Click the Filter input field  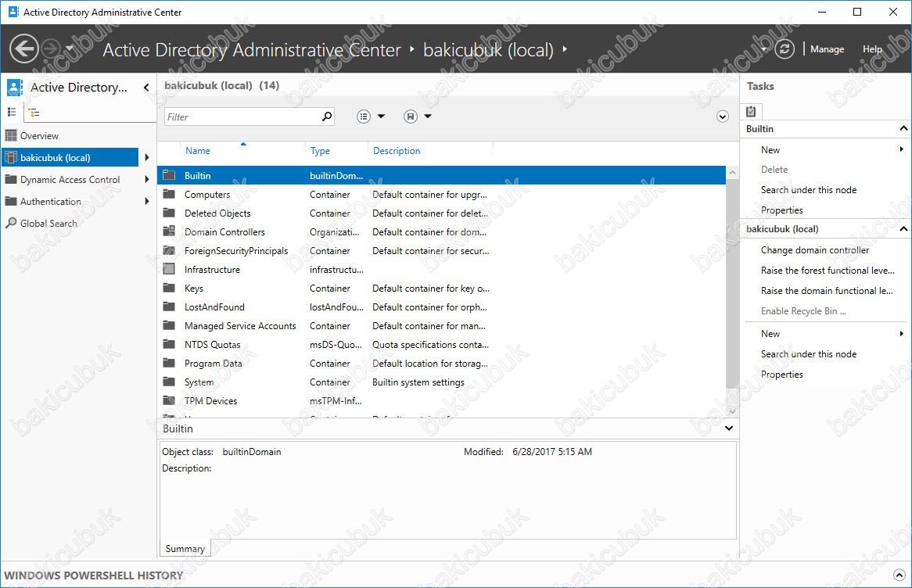(242, 117)
